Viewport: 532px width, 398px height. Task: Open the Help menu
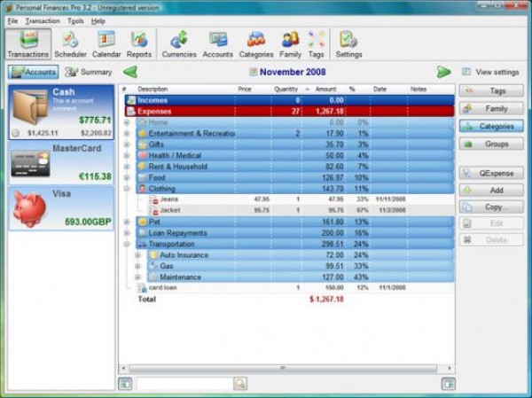98,21
